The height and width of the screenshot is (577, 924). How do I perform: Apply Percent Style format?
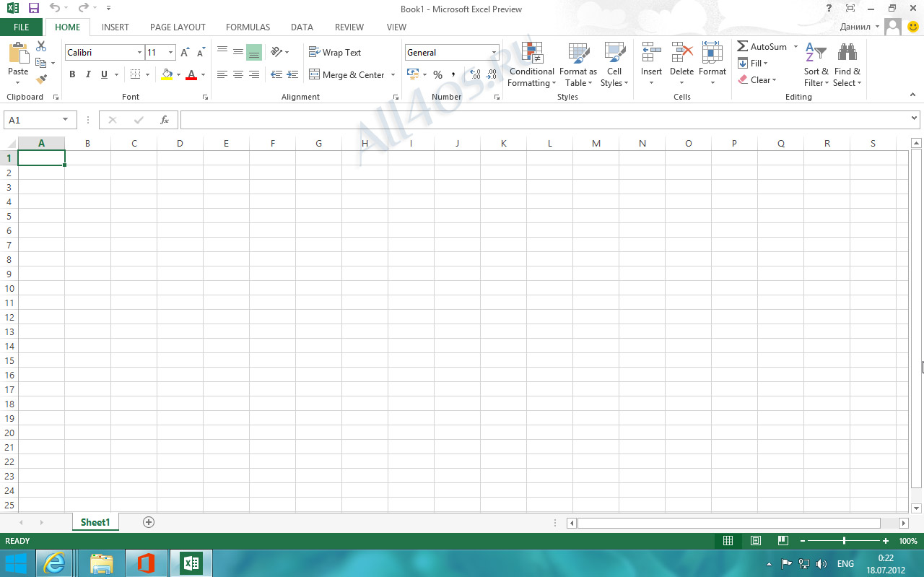pos(437,74)
